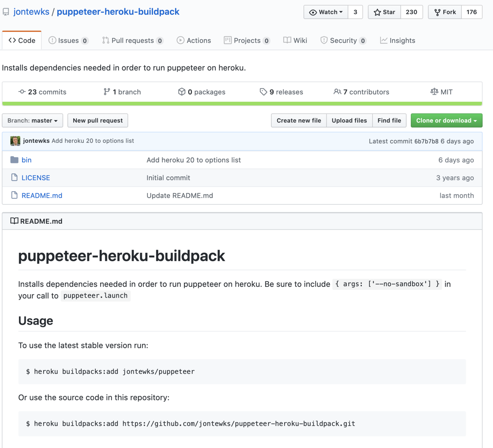Click the Pull requests icon
The image size is (493, 448).
pos(106,40)
